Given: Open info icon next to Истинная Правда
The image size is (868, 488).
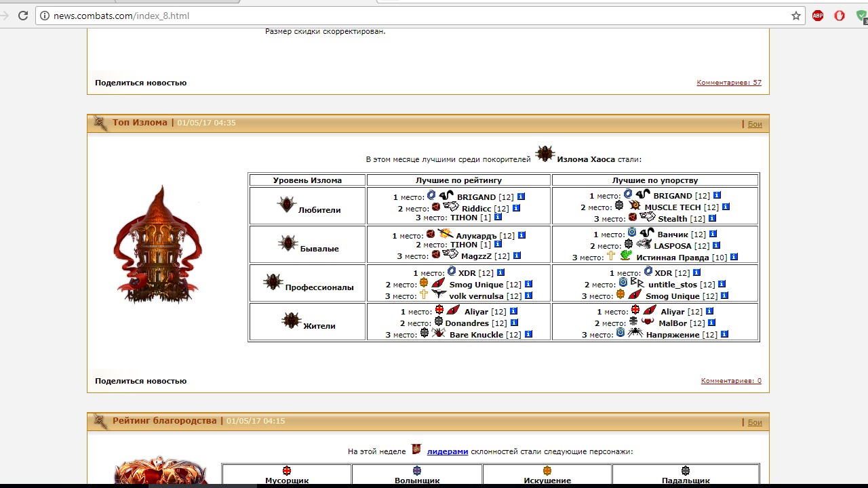Looking at the screenshot, I should (734, 257).
